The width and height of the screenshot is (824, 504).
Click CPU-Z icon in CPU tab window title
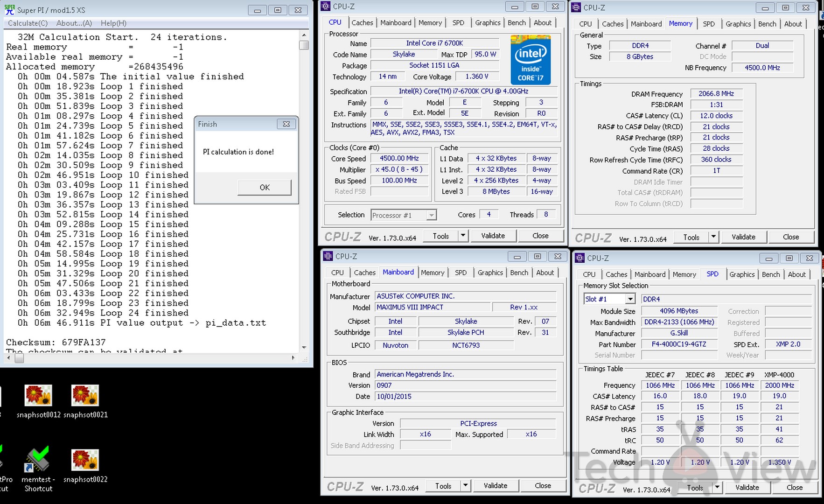(x=326, y=7)
